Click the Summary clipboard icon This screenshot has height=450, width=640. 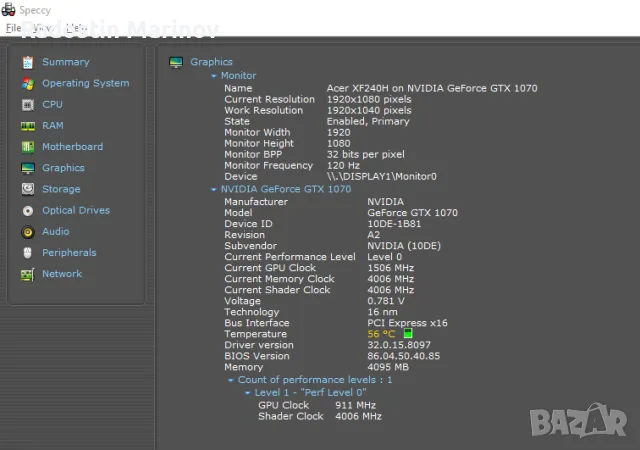28,62
